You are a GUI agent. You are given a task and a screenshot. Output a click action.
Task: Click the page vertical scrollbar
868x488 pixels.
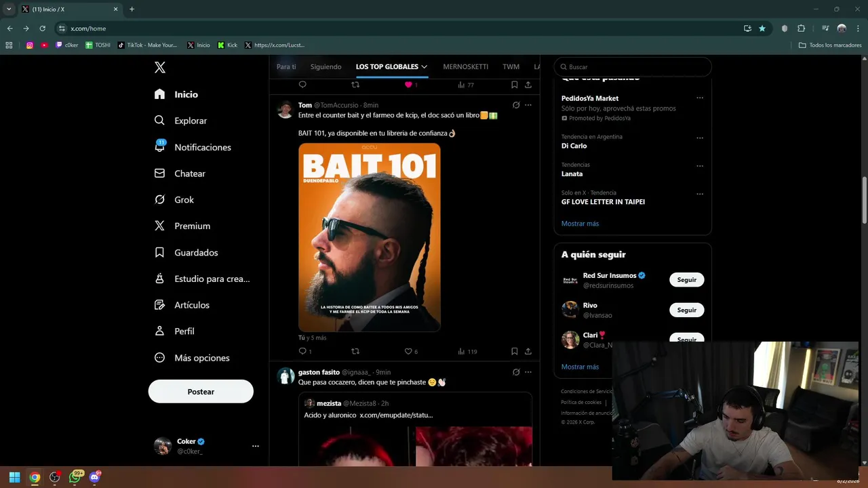point(864,201)
